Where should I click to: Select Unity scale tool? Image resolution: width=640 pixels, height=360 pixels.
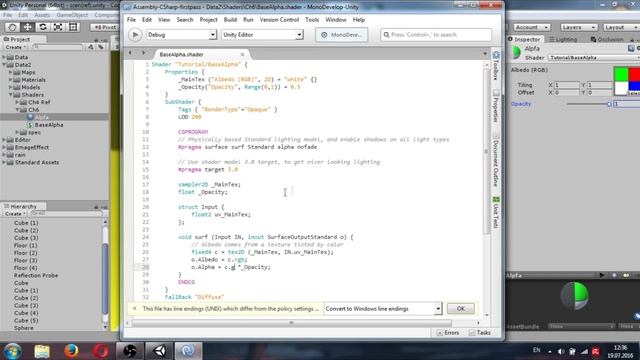[58, 27]
